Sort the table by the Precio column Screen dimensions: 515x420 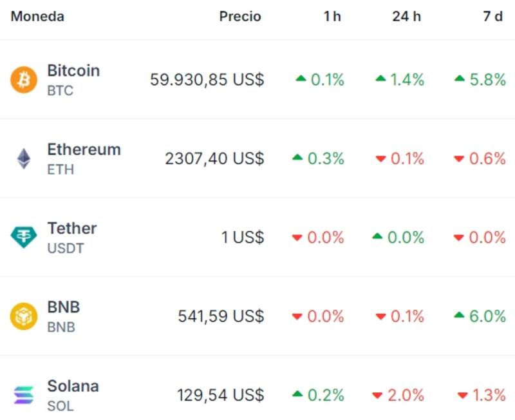click(x=239, y=17)
